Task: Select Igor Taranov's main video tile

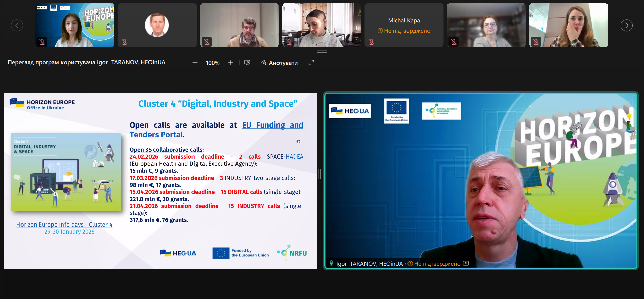Action: pos(480,181)
